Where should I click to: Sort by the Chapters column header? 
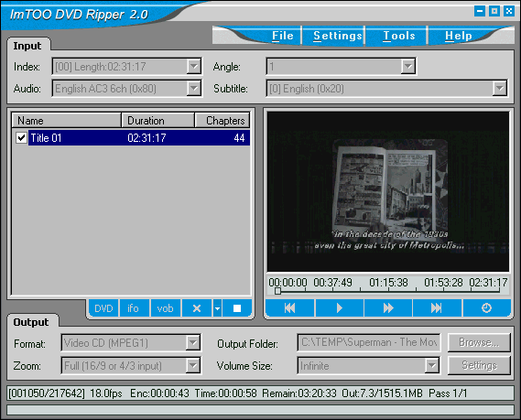click(223, 120)
